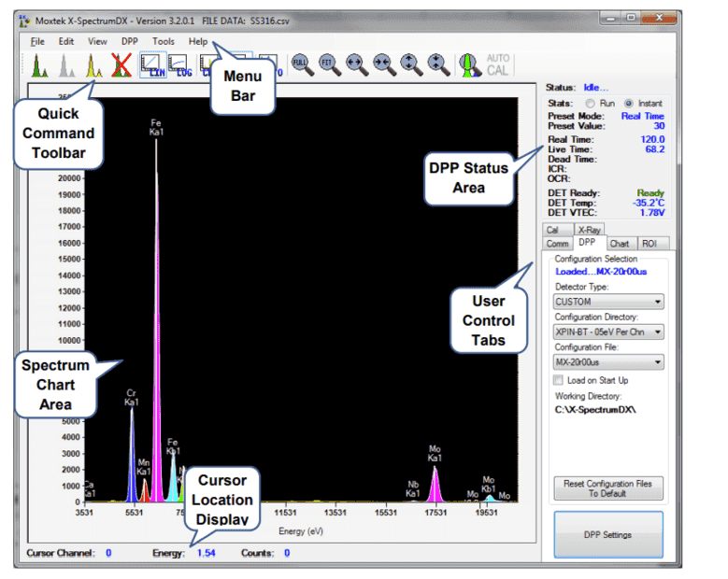Screen dimensions: 728x579
Task: Click the Mn Ka1 red peak
Action: (145, 491)
